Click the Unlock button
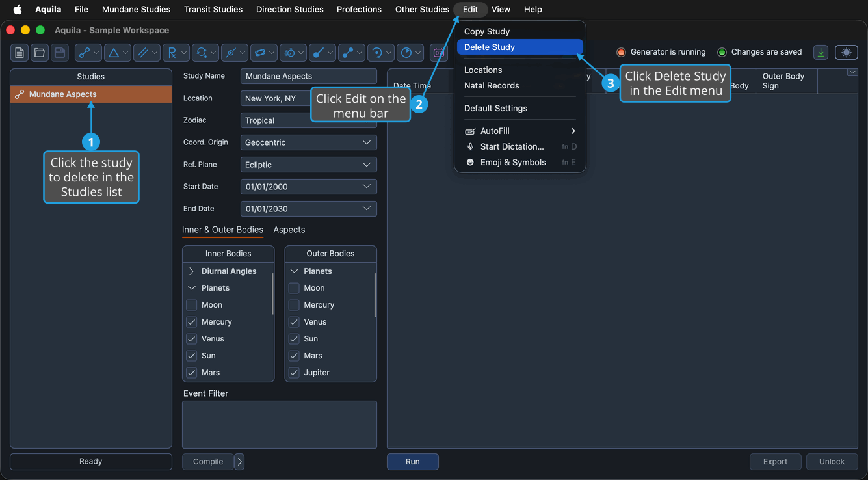Image resolution: width=868 pixels, height=480 pixels. [x=832, y=462]
